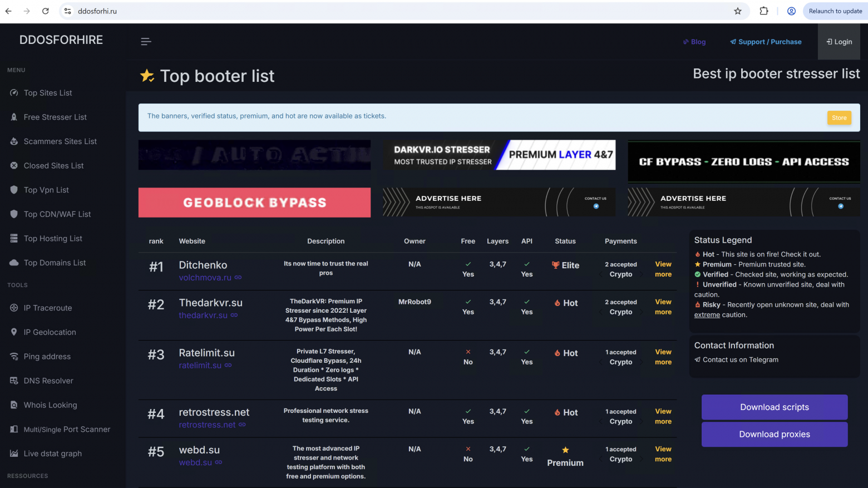Open Ping address tool in sidebar

[47, 357]
